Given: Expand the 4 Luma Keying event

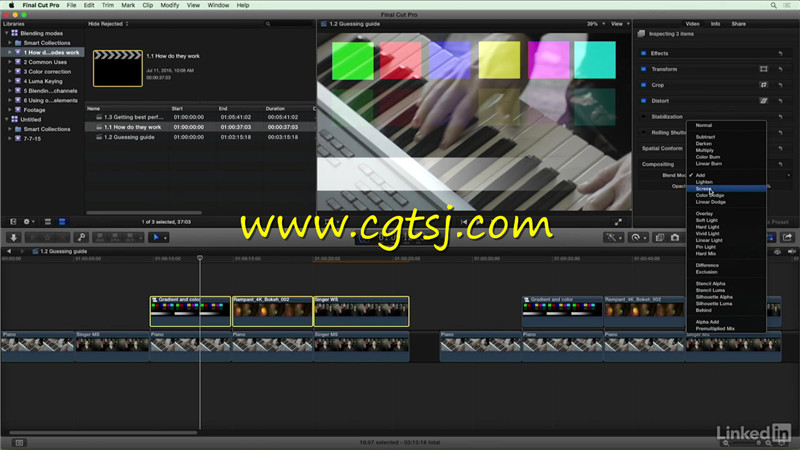Looking at the screenshot, I should 10,81.
